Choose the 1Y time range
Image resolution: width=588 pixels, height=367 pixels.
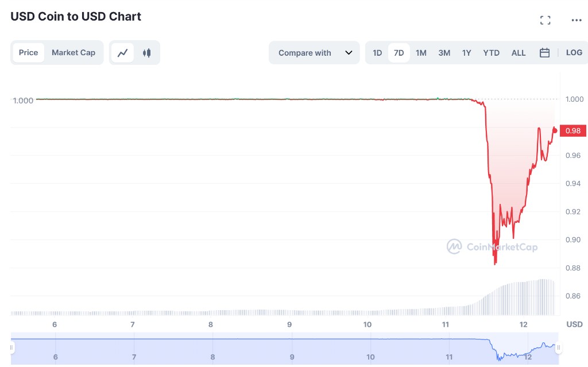coord(466,53)
